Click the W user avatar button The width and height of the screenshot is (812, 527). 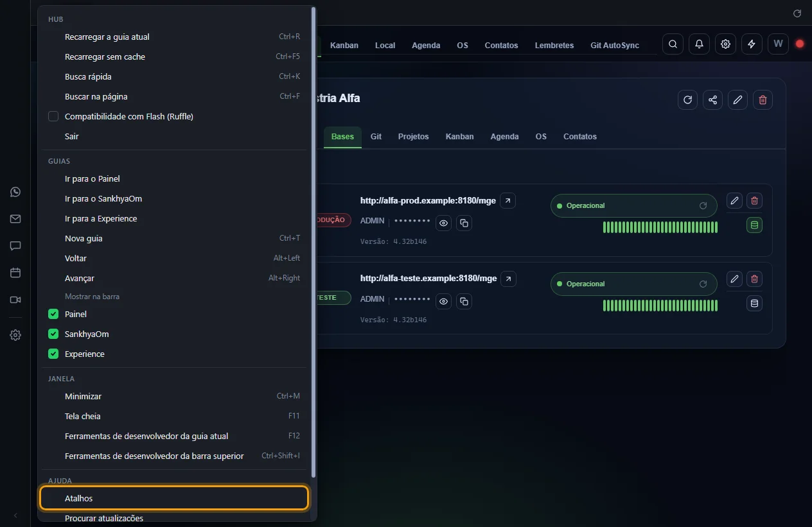tap(778, 44)
